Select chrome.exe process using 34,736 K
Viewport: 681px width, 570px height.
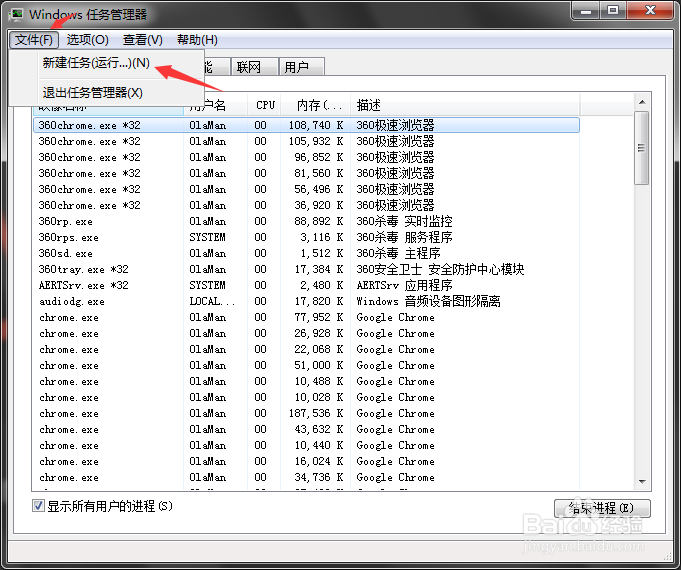tap(306, 477)
